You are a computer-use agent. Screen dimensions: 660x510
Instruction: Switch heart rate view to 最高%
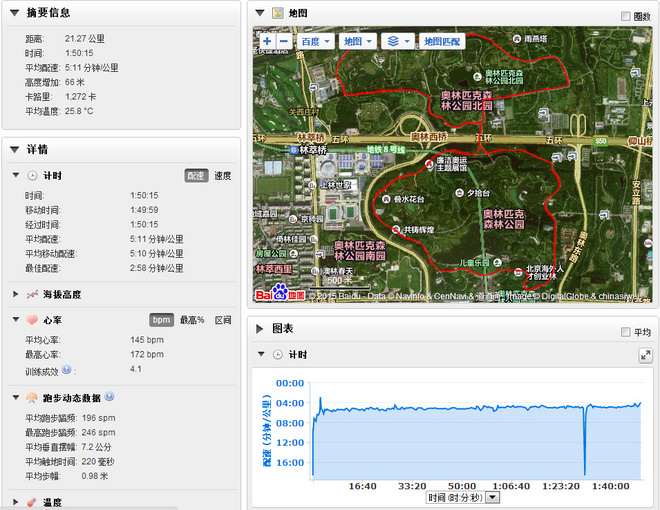point(192,320)
